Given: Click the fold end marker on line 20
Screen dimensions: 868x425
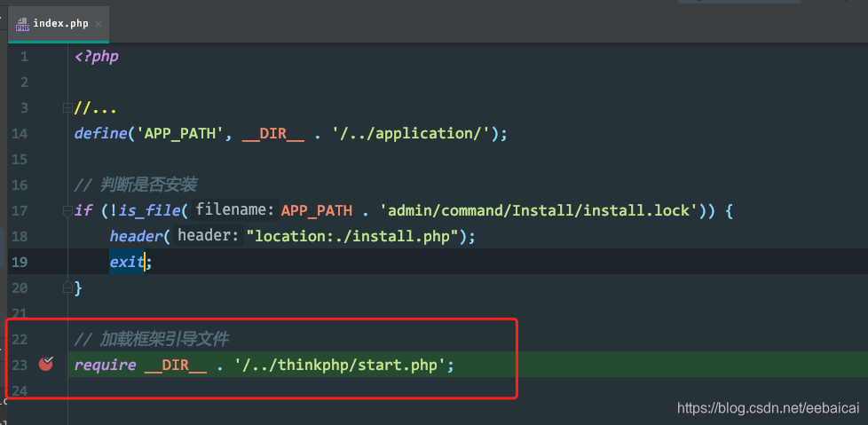Looking at the screenshot, I should coord(67,287).
